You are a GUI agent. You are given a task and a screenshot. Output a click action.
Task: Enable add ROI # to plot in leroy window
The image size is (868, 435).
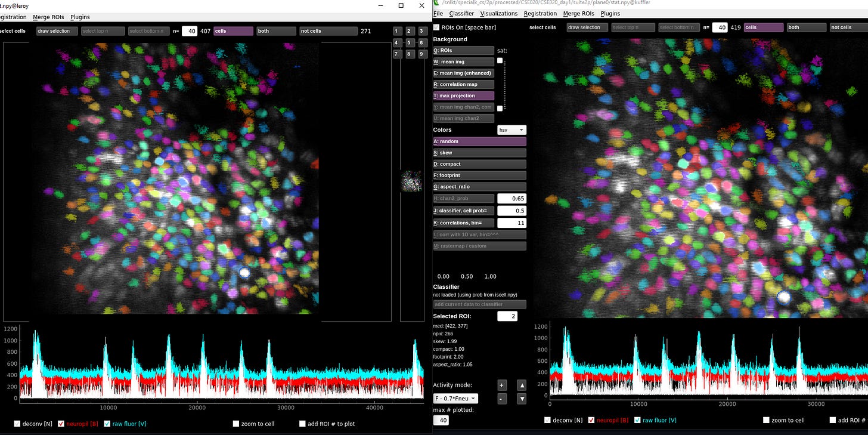click(303, 424)
